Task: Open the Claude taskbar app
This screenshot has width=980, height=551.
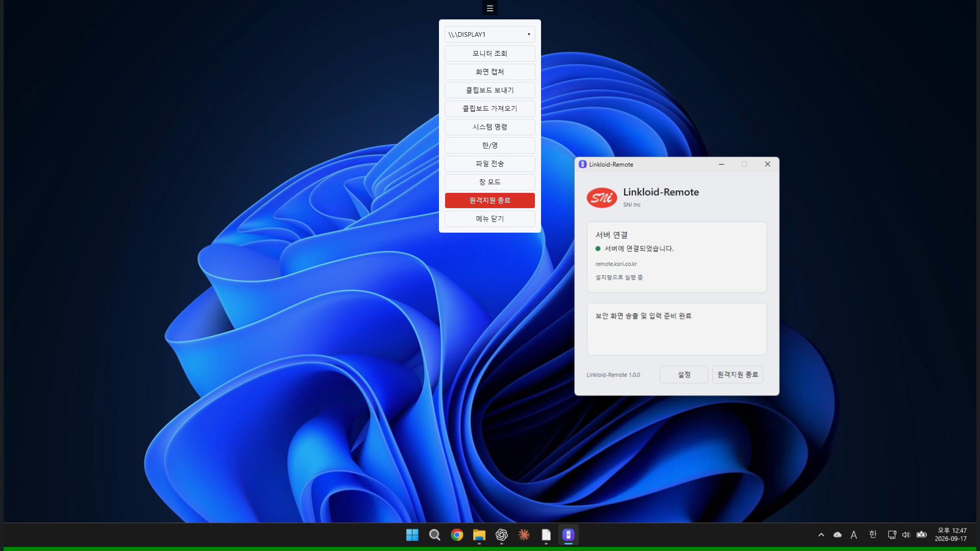Action: pyautogui.click(x=524, y=535)
